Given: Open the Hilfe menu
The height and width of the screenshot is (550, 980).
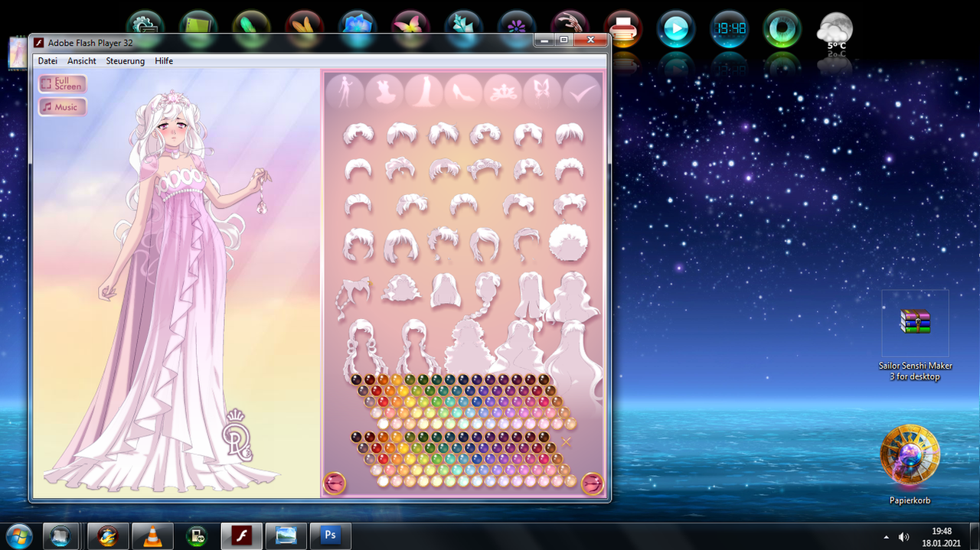Looking at the screenshot, I should pyautogui.click(x=164, y=61).
